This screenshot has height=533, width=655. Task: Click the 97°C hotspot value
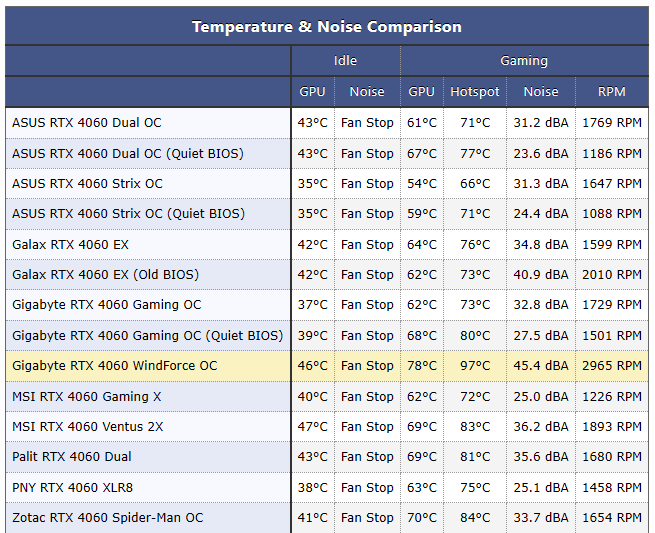(475, 366)
